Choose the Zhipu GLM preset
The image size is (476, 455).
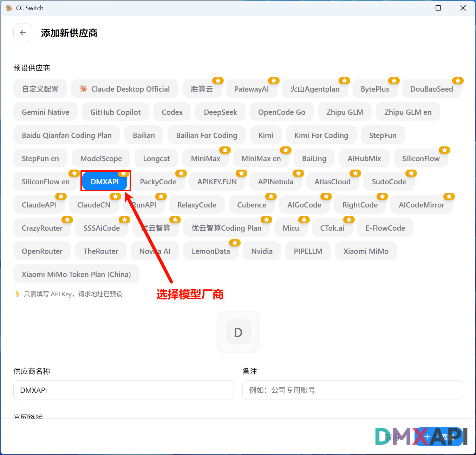tap(345, 112)
